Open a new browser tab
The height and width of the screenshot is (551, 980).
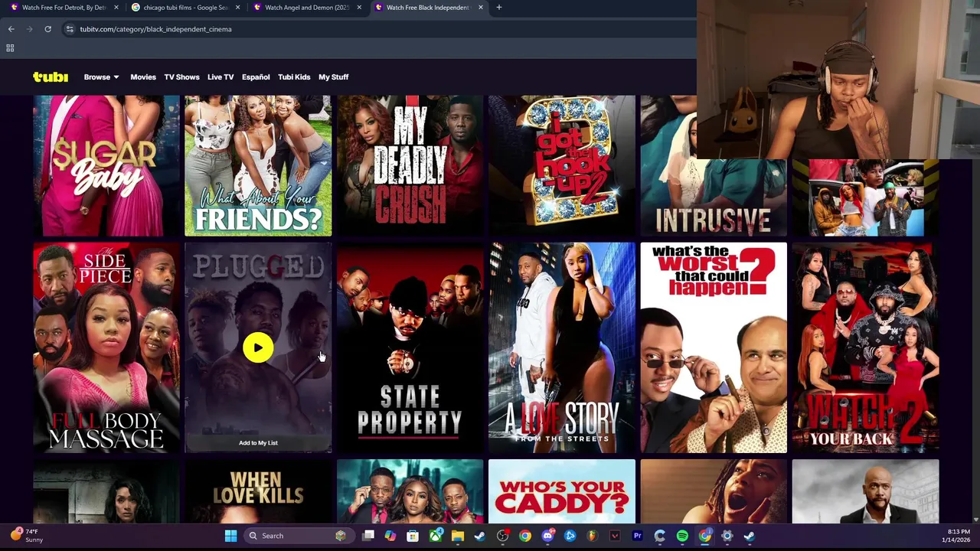point(498,8)
